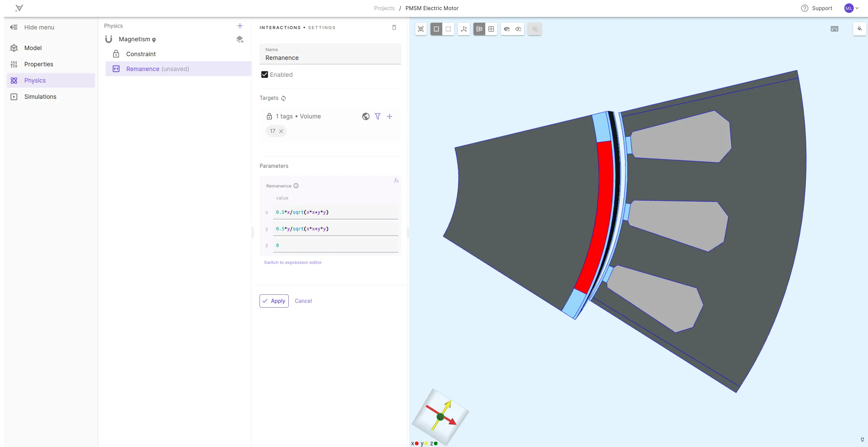This screenshot has height=447, width=868.
Task: Open the paint bucket color tool
Action: pyautogui.click(x=860, y=29)
